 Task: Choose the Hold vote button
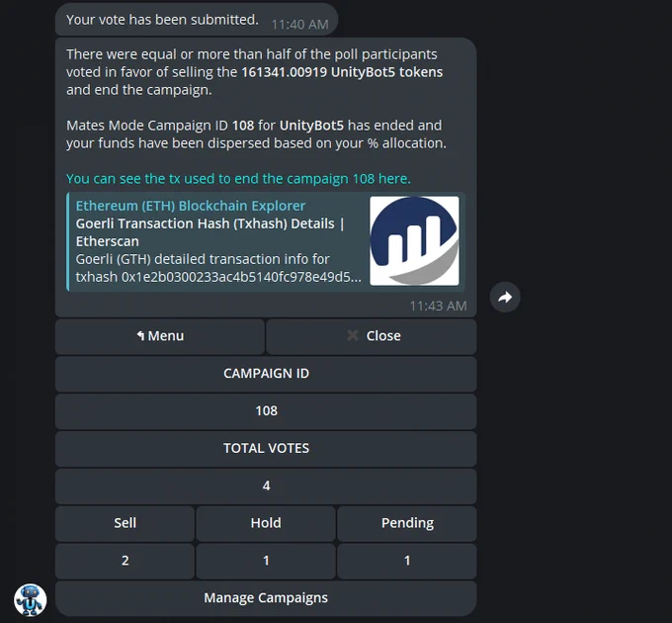pyautogui.click(x=266, y=523)
